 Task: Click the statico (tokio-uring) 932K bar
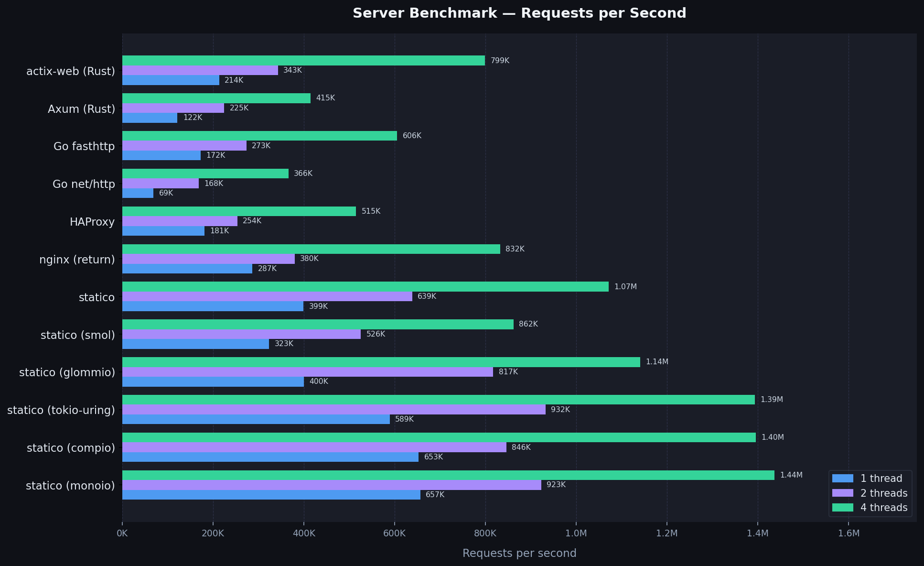[x=334, y=410]
